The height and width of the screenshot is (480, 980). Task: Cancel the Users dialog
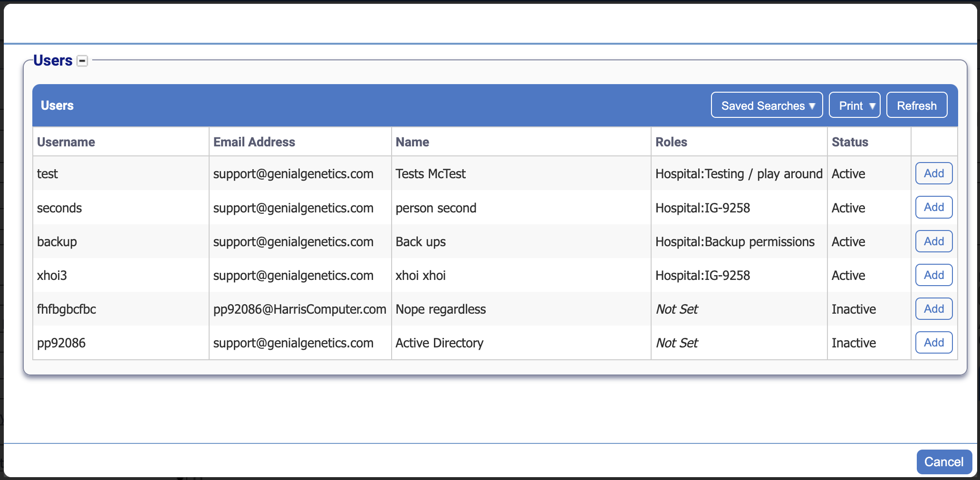click(x=943, y=461)
